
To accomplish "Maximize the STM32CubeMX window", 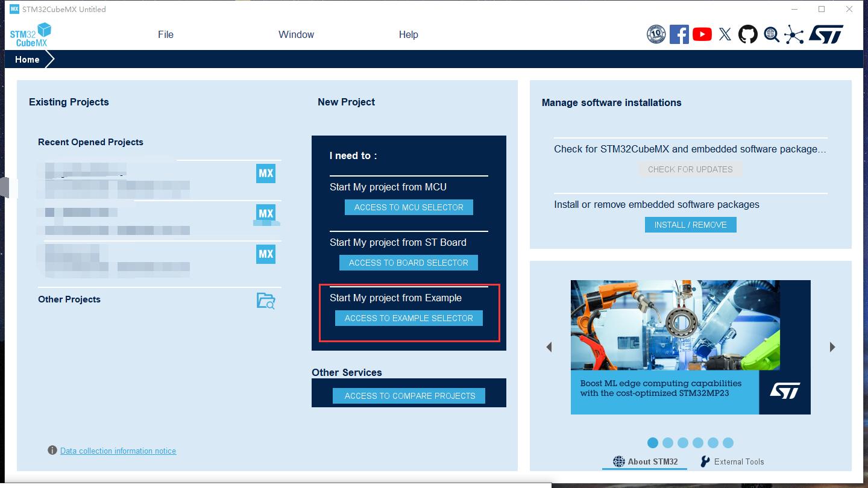I will [x=822, y=9].
